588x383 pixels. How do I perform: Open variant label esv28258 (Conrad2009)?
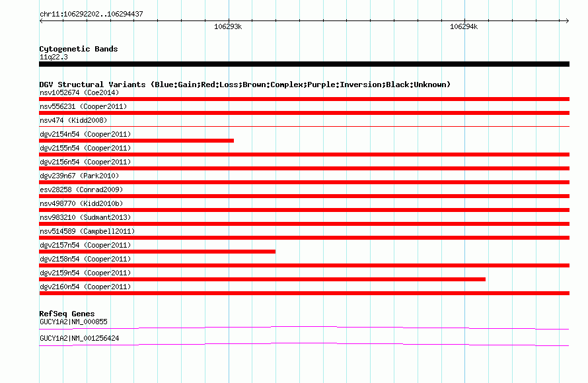(81, 190)
